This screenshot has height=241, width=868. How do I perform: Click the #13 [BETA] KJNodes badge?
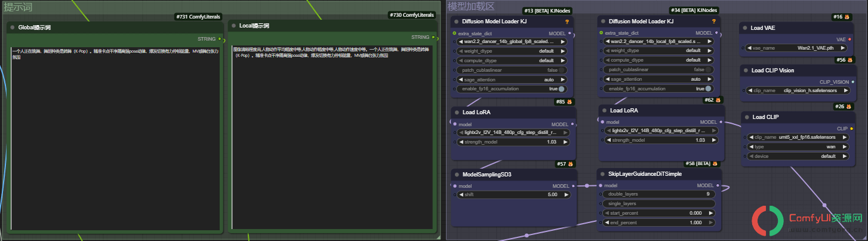[x=548, y=10]
